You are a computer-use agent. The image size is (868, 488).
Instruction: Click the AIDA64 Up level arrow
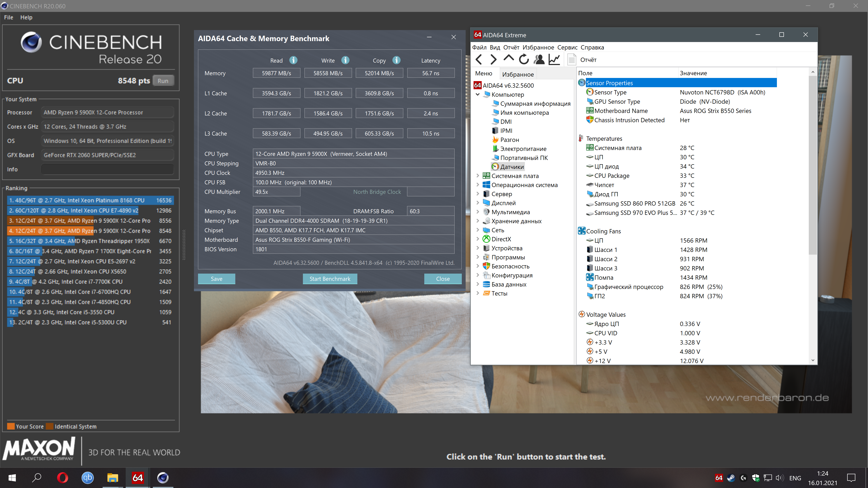(x=508, y=59)
